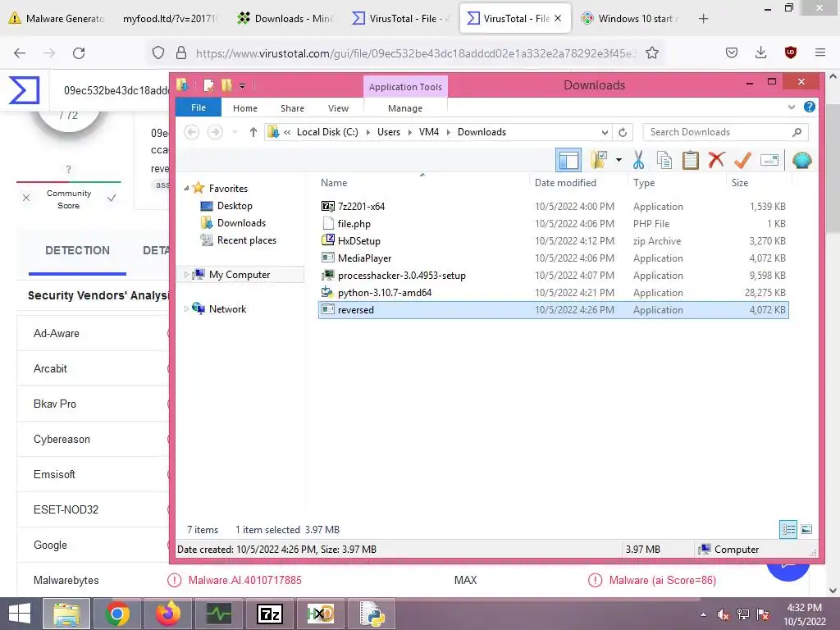Screen dimensions: 840x630
Task: Collapse the Favorites tree node
Action: tap(186, 189)
